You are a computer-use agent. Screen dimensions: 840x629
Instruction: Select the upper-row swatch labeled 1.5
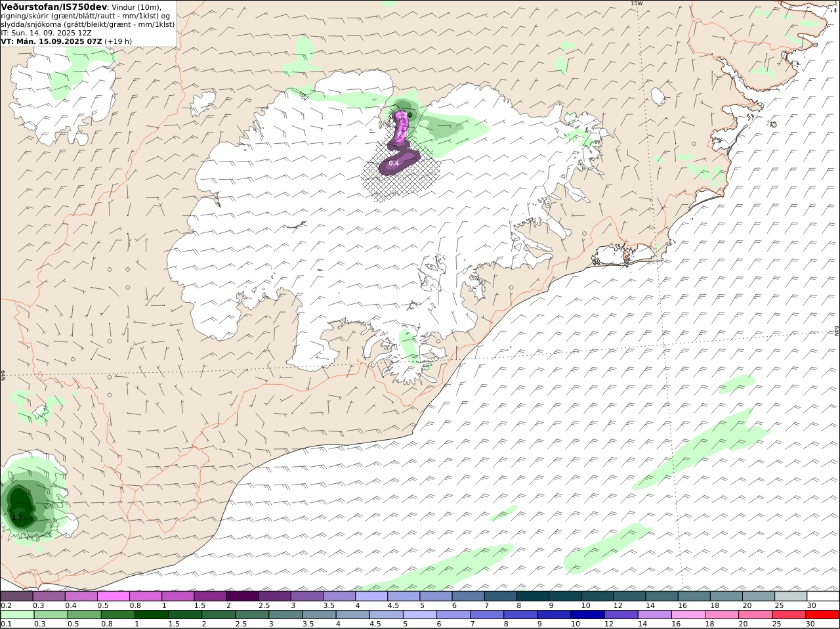(x=209, y=596)
